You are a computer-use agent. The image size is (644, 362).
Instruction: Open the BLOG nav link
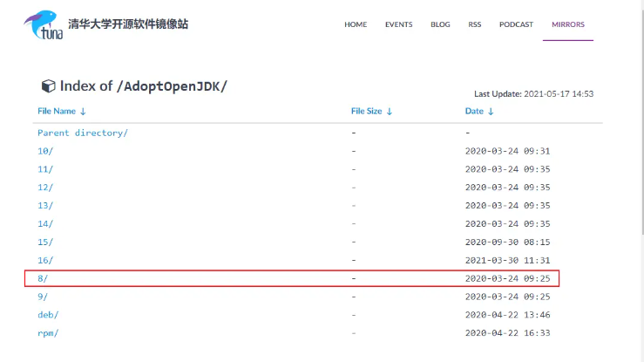440,24
